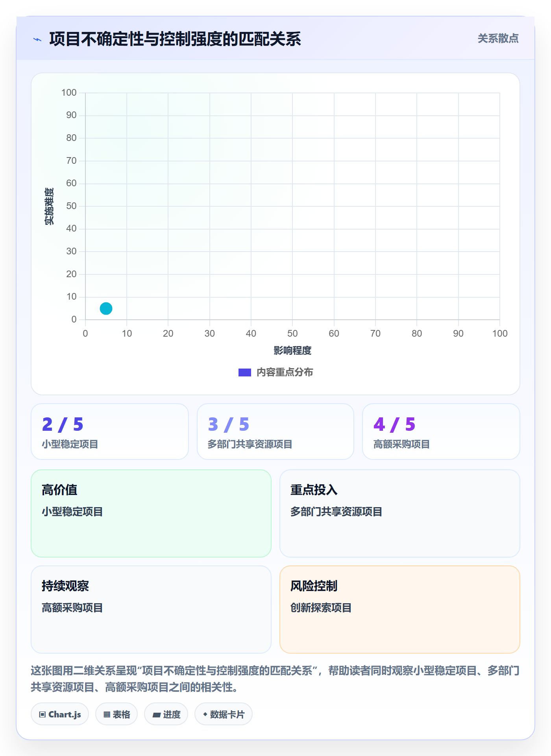This screenshot has height=756, width=551.
Task: Click the 关系散点 label in header
Action: (x=498, y=39)
